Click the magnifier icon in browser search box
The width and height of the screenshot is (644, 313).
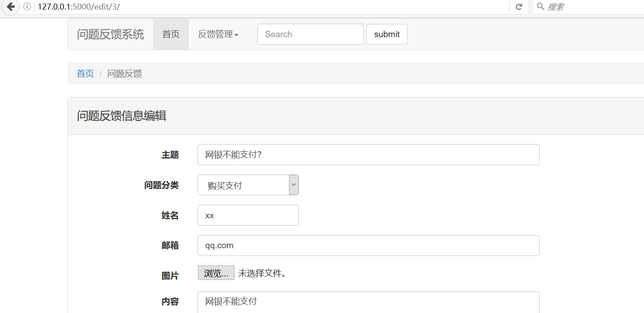click(x=540, y=7)
